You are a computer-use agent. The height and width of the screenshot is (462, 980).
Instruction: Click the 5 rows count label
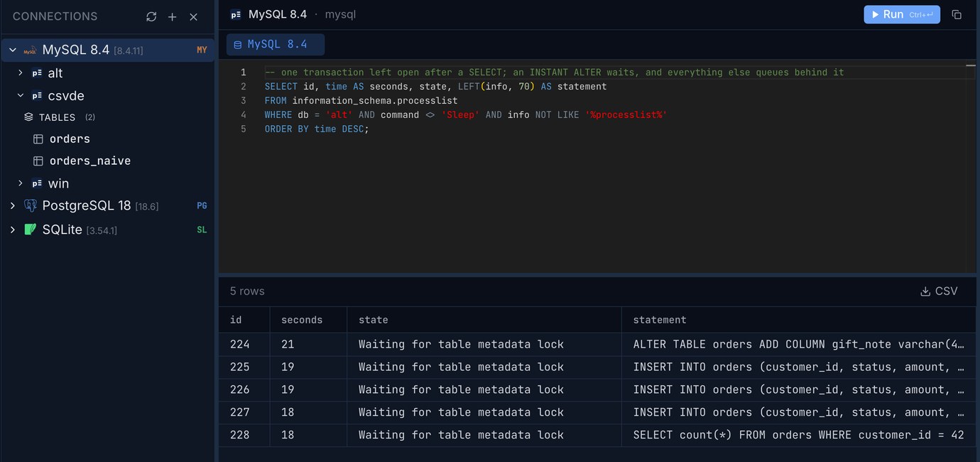pos(247,291)
